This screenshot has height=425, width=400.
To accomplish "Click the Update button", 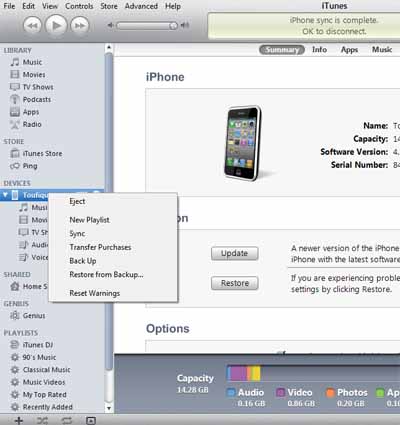I will pyautogui.click(x=235, y=253).
